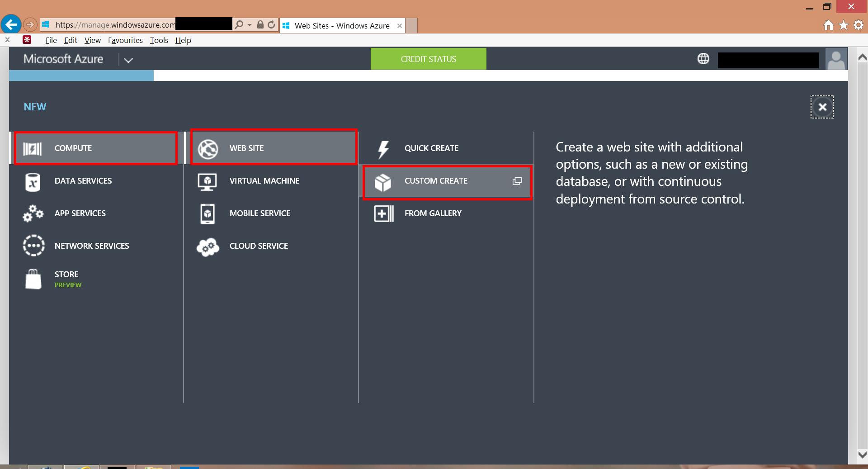This screenshot has height=469, width=868.
Task: Select QUICK CREATE label
Action: tap(431, 148)
